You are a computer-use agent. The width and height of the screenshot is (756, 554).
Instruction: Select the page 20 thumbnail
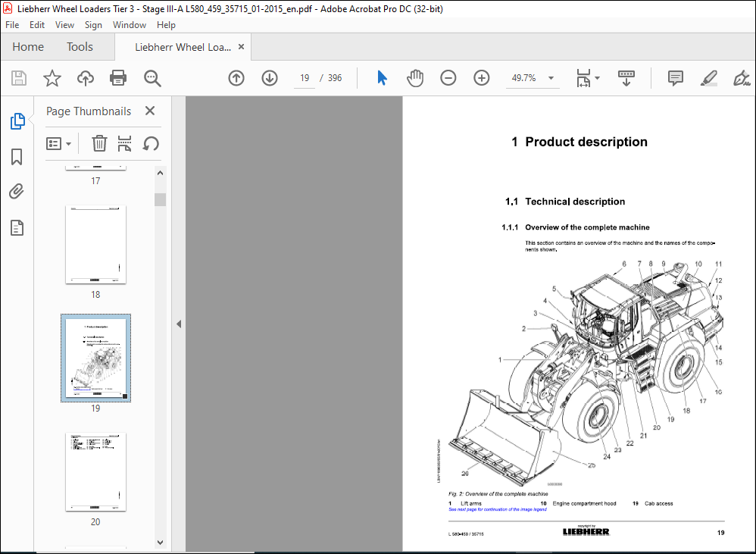(95, 472)
